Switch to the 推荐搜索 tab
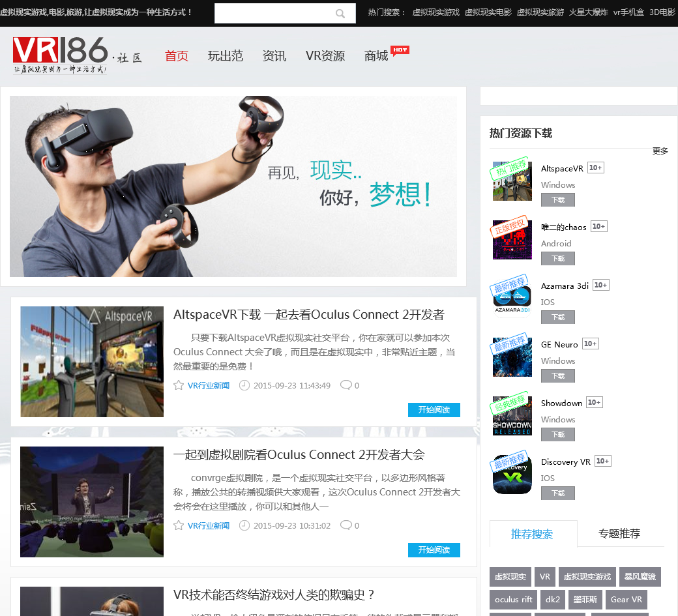The image size is (678, 616). click(x=532, y=534)
